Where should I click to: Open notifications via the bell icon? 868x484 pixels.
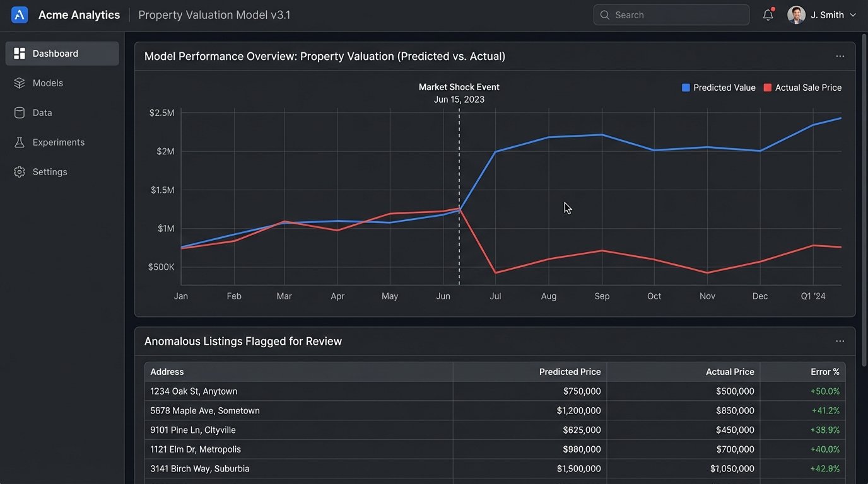click(768, 14)
